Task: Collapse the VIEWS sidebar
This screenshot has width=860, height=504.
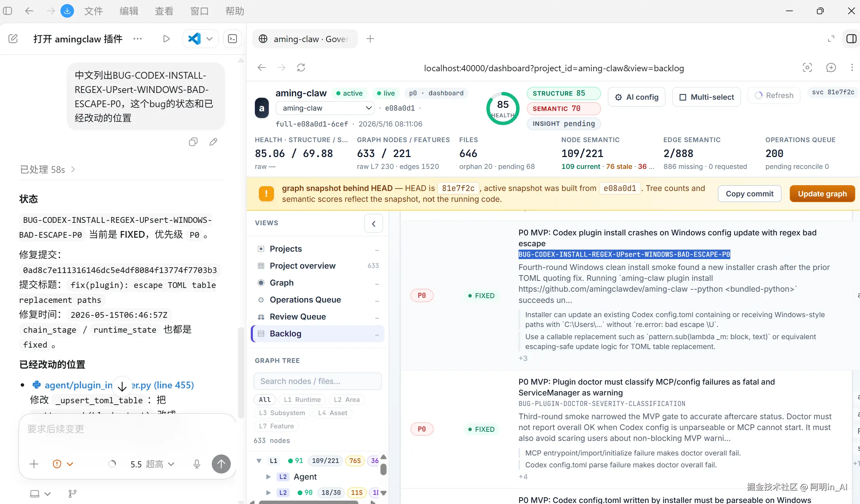Action: 374,224
